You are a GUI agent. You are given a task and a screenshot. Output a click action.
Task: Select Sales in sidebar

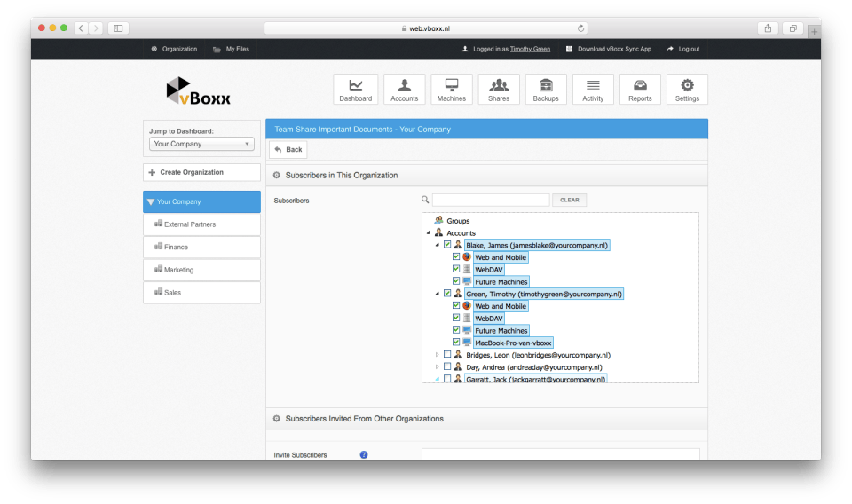pyautogui.click(x=201, y=293)
